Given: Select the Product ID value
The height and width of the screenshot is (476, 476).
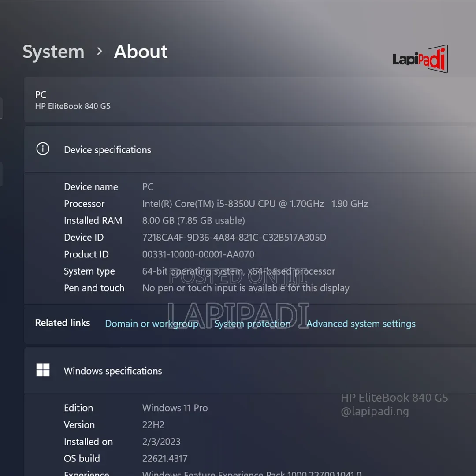Looking at the screenshot, I should (198, 254).
